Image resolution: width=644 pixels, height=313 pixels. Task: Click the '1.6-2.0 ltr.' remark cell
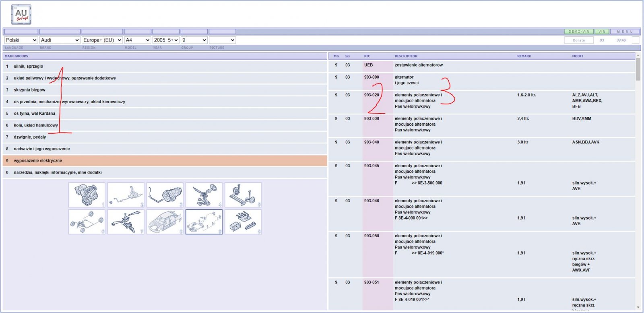coord(526,95)
